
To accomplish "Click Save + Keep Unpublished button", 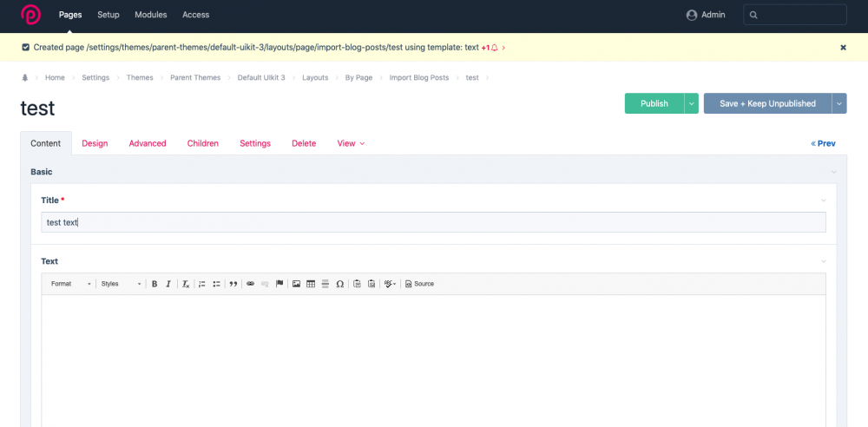I will (x=768, y=103).
